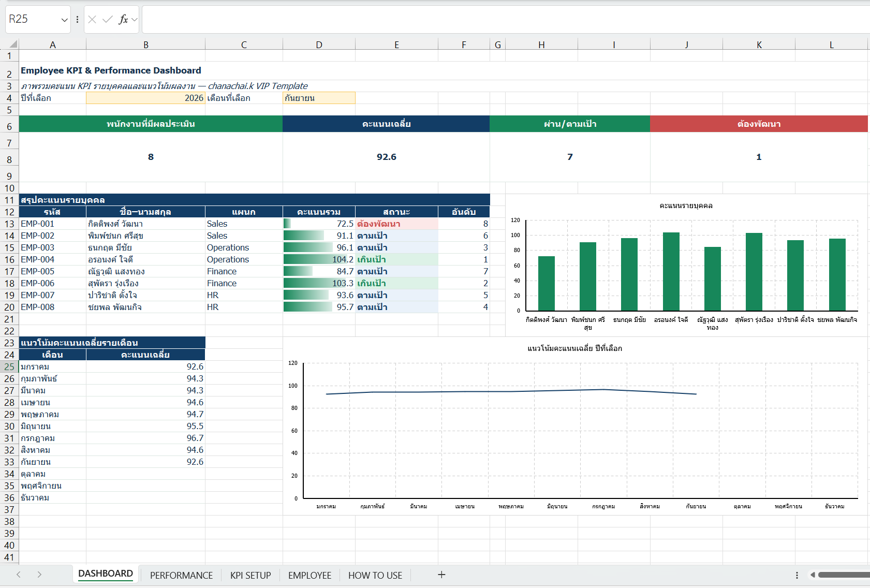Click the Select All corner triangle
Screen dimensions: 870x588
[x=12, y=44]
